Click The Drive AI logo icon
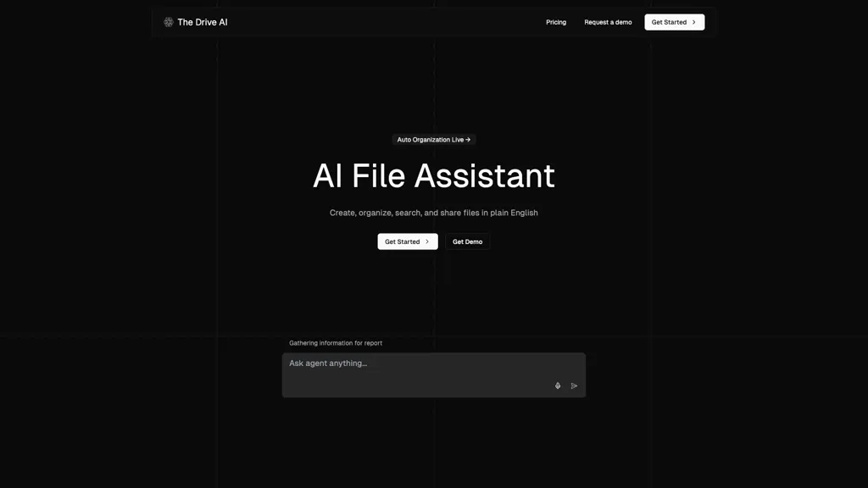 pyautogui.click(x=169, y=22)
